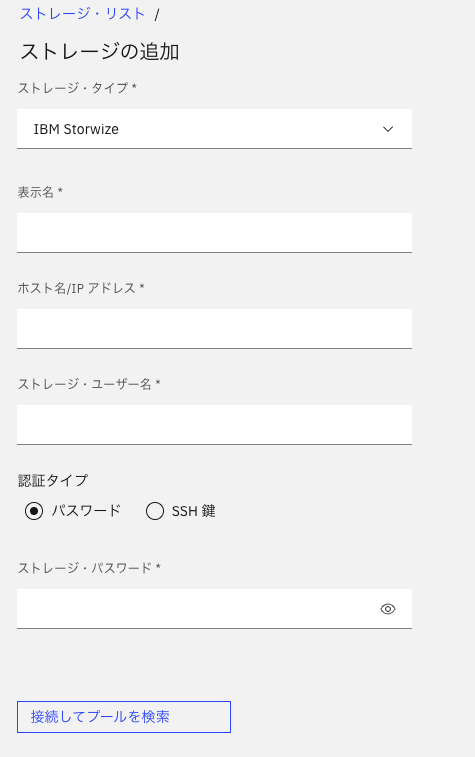Screen dimensions: 475x757
Task: Open the IBM Storwize storage type dropdown
Action: click(x=214, y=129)
